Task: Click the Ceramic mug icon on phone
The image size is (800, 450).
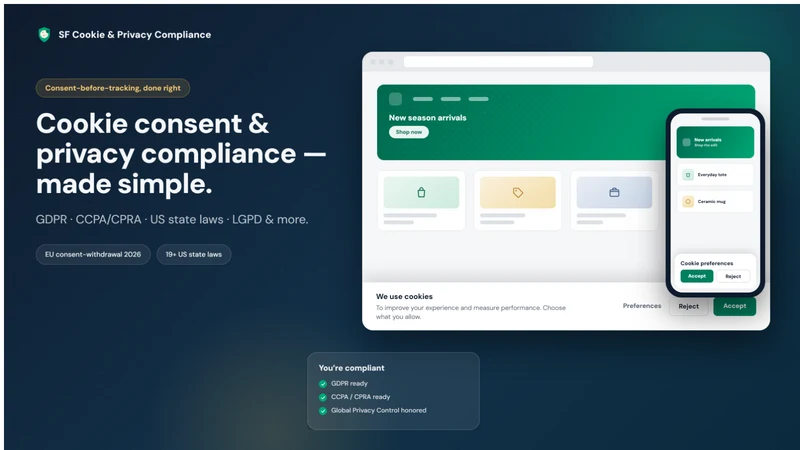Action: [x=688, y=202]
